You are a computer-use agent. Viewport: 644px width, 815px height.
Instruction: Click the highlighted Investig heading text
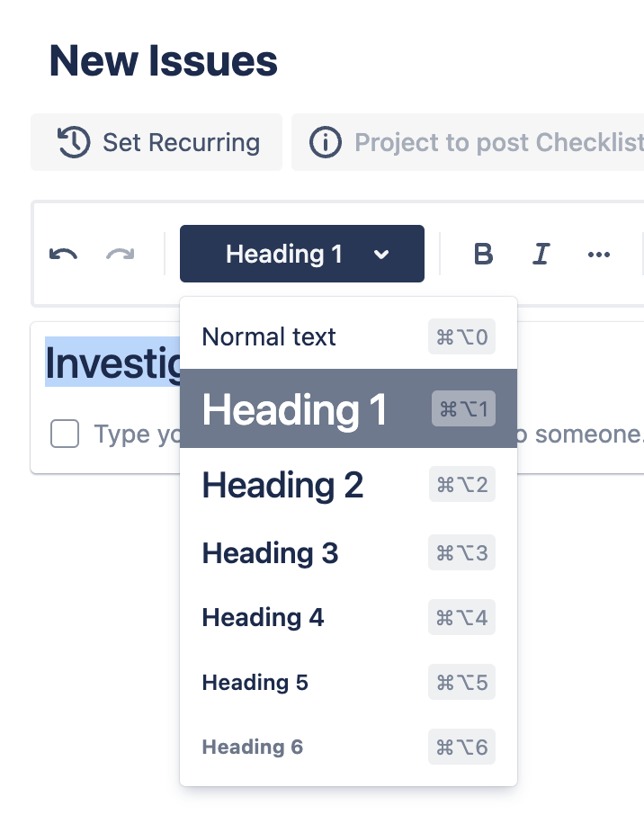coord(113,363)
